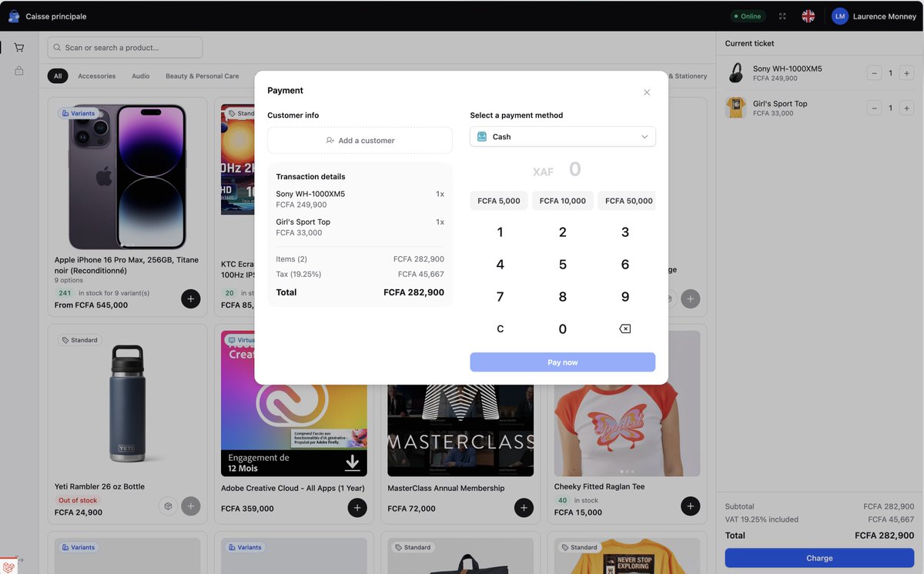Viewport: 924px width, 574px height.
Task: Select quick amount FCFA 5,000
Action: (499, 201)
